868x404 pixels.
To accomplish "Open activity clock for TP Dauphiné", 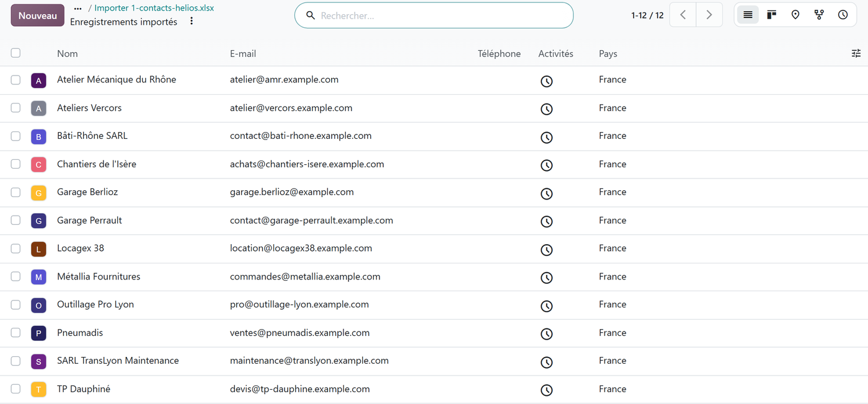I will (546, 390).
